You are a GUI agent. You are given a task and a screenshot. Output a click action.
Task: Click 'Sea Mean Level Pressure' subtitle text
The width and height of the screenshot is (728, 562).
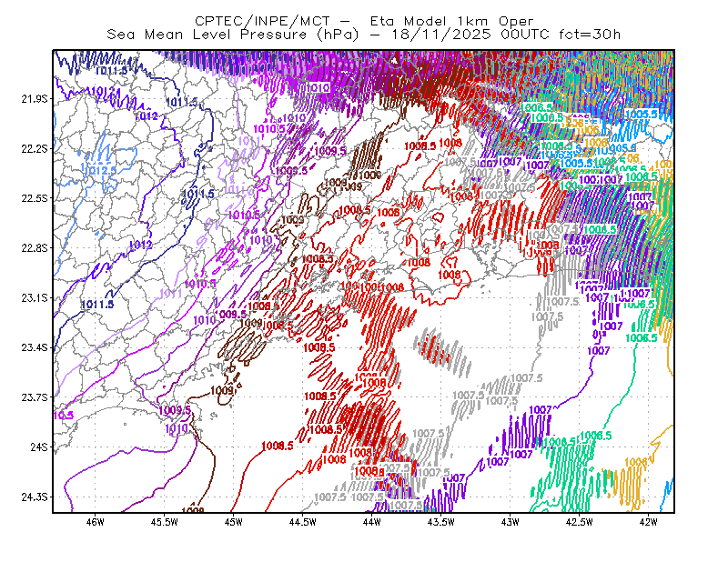pos(207,35)
